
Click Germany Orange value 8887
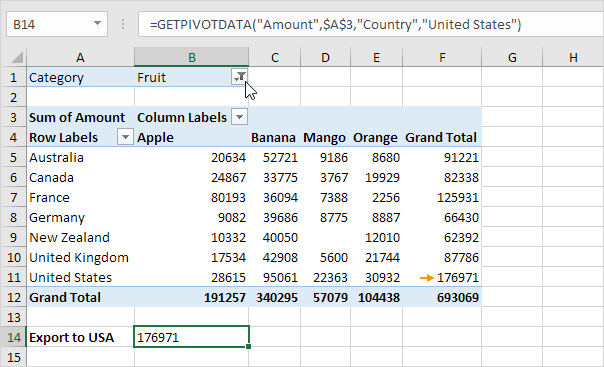pos(376,217)
